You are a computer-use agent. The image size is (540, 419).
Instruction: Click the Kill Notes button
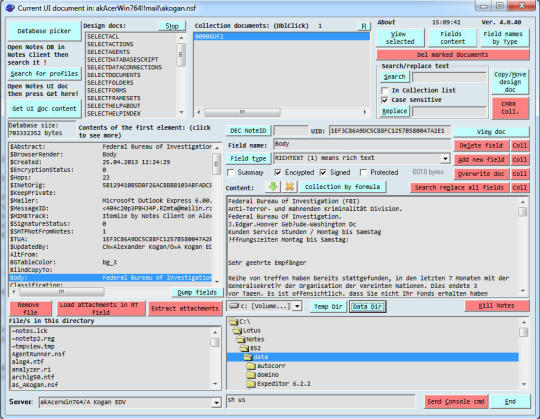coord(497,306)
